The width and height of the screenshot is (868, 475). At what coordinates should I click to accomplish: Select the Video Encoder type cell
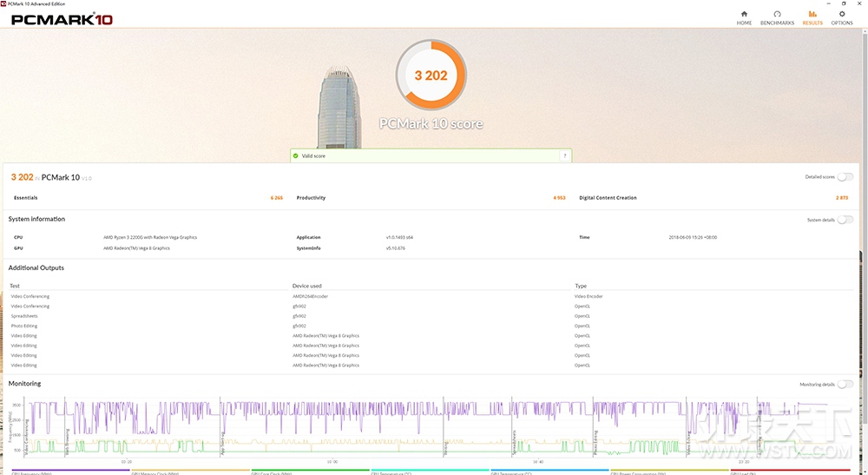pos(589,297)
